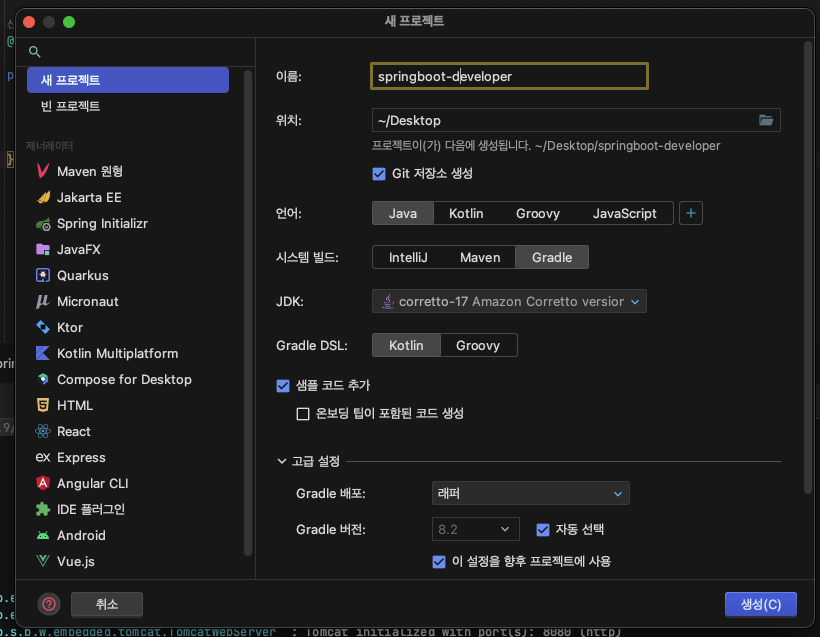Select the Compose for Desktop text entry
This screenshot has height=637, width=820.
(x=124, y=380)
